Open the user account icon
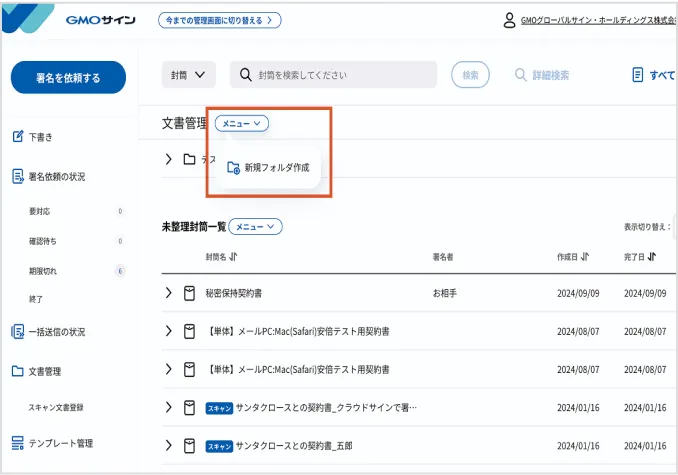The height and width of the screenshot is (475, 678). (x=509, y=20)
